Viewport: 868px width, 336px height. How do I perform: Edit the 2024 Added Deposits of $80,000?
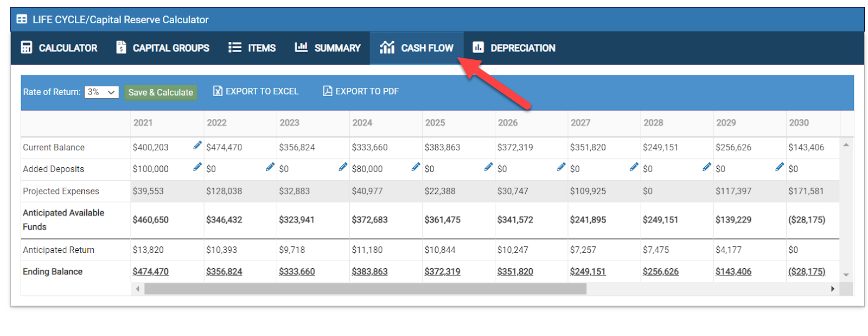(416, 167)
